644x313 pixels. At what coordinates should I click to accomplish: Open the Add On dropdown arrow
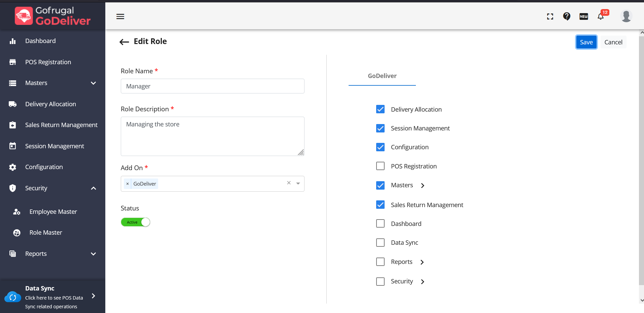298,184
